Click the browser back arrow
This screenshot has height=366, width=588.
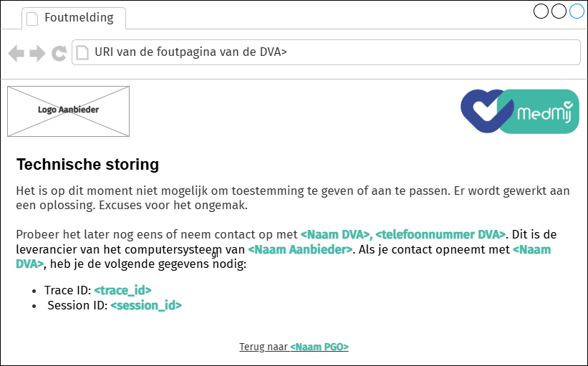(16, 53)
